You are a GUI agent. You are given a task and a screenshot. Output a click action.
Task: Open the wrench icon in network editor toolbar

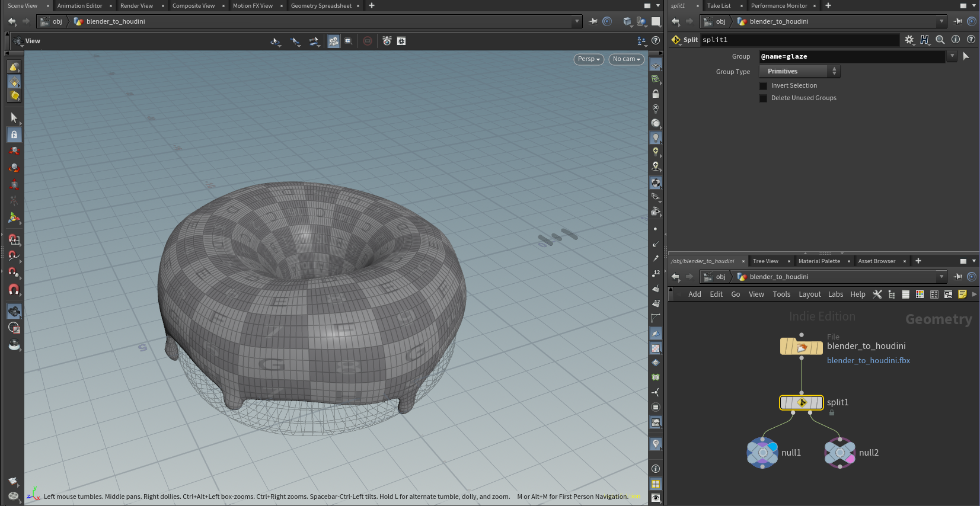tap(877, 294)
